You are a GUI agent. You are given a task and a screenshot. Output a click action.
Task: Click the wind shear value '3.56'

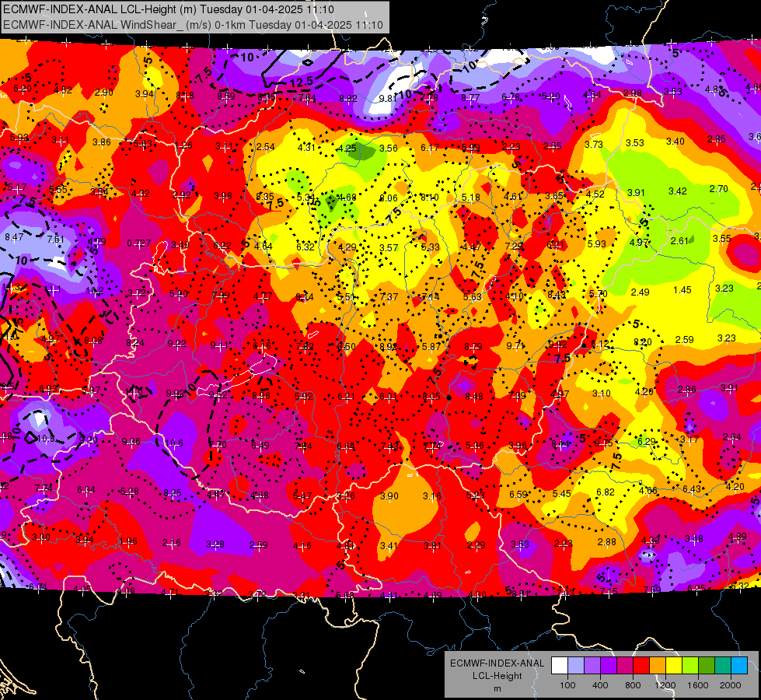click(388, 149)
